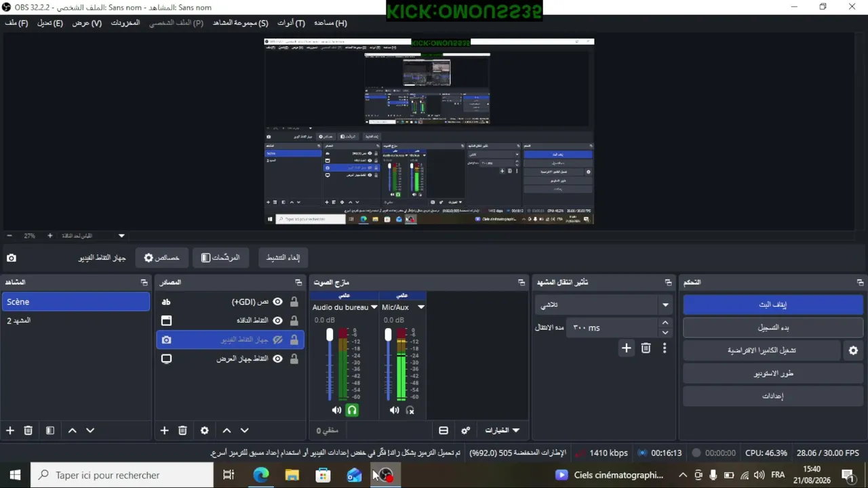868x488 pixels.
Task: Click the طور الاستوديو studio mode button
Action: click(x=773, y=373)
